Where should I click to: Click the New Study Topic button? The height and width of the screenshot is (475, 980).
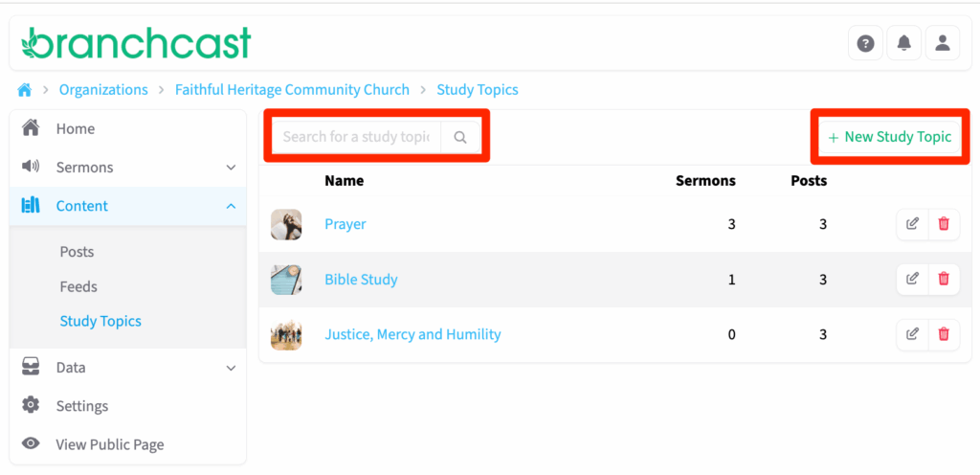(x=889, y=137)
